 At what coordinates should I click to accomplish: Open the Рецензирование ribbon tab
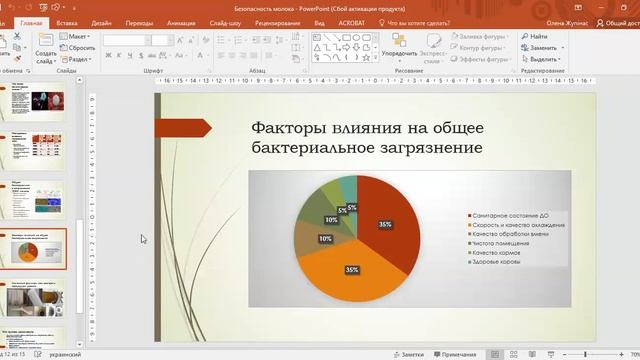pos(278,23)
